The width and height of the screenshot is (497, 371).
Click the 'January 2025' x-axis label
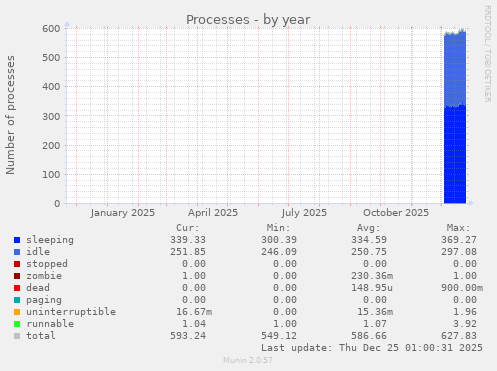coord(123,213)
